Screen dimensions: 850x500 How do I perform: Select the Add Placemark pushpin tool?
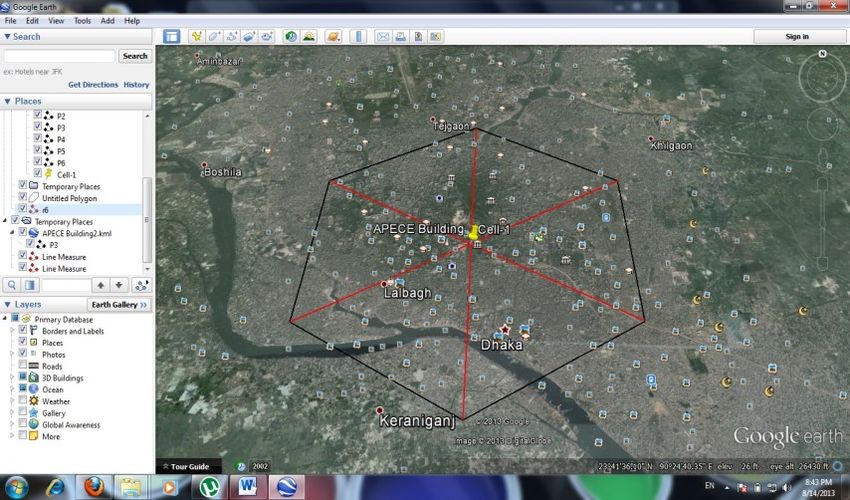point(197,36)
